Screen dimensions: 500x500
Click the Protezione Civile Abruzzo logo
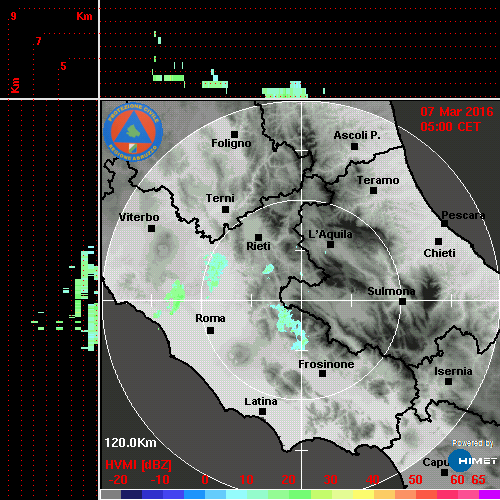133,132
